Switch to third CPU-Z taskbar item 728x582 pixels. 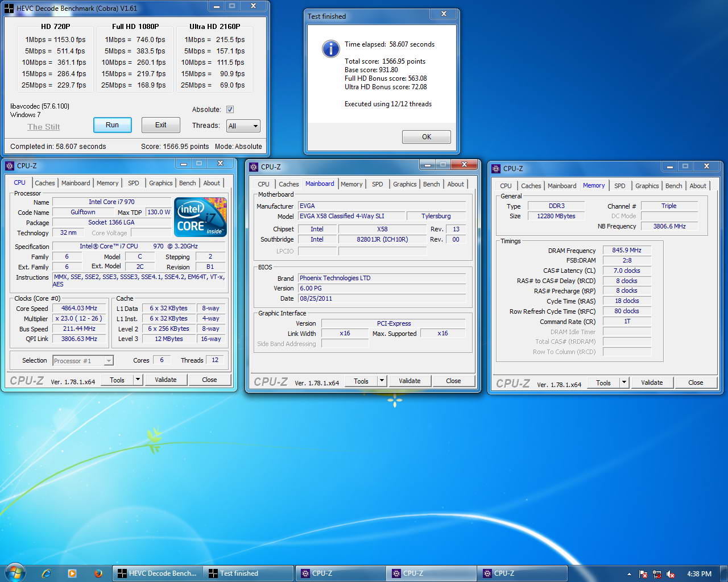coord(522,573)
